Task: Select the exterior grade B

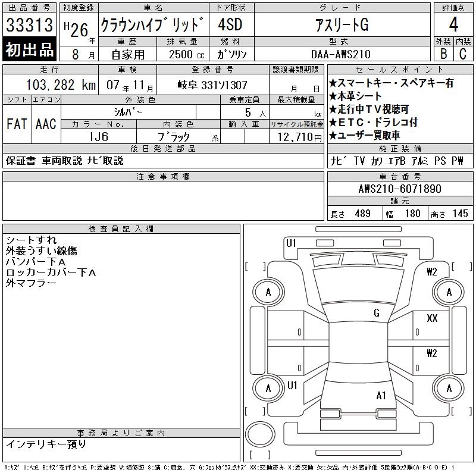Action: [443, 54]
